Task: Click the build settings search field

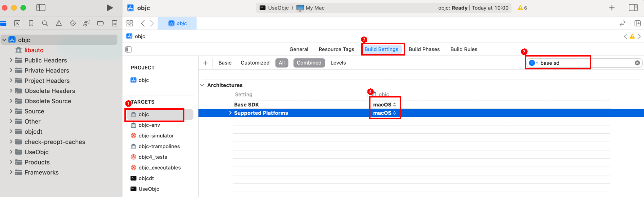Action: coord(576,63)
